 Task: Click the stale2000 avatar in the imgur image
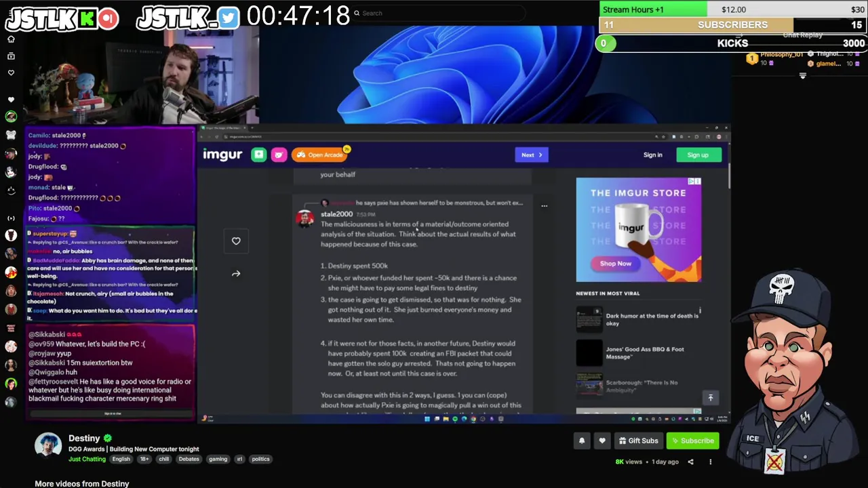point(305,218)
